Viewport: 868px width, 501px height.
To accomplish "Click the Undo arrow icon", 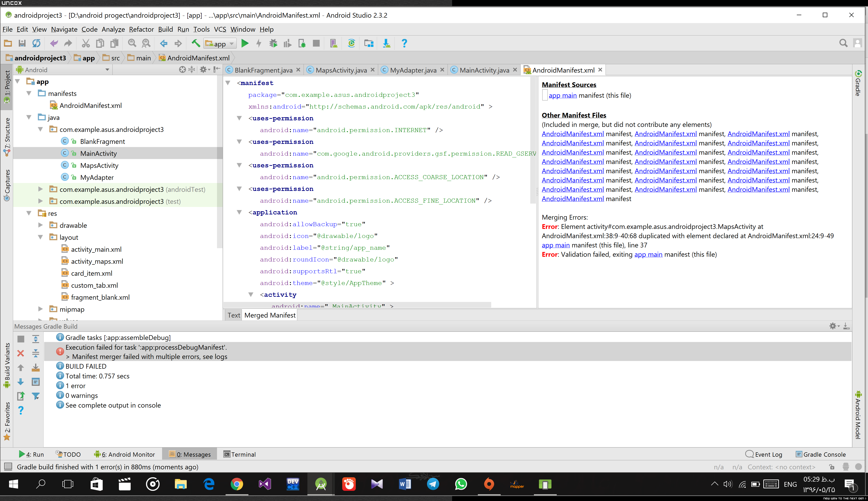I will coord(54,43).
